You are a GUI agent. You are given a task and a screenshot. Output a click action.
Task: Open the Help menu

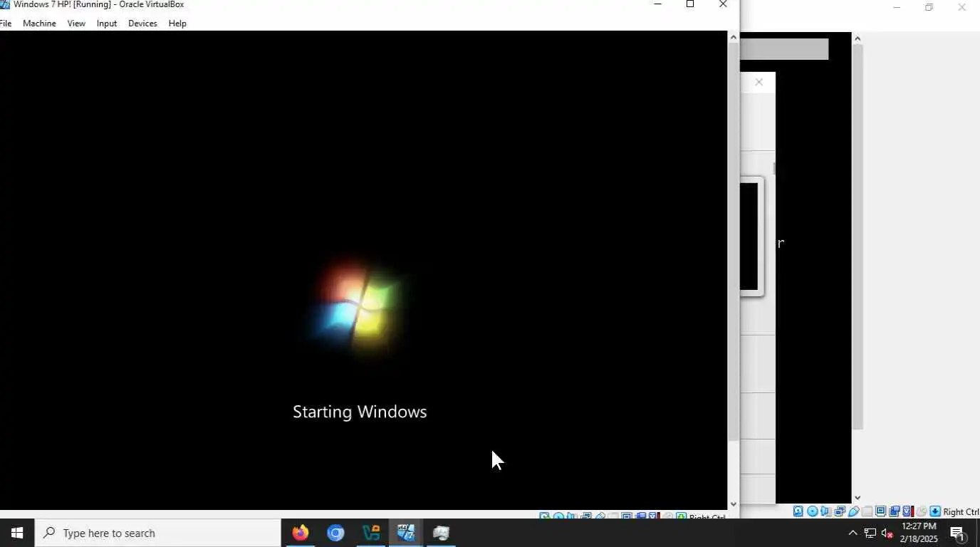click(177, 24)
